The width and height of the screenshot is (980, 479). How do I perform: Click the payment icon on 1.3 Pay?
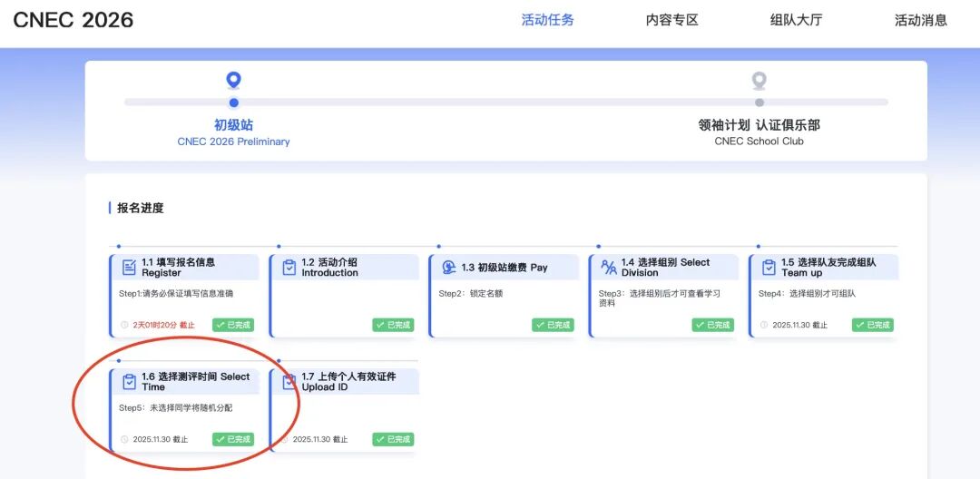click(449, 268)
